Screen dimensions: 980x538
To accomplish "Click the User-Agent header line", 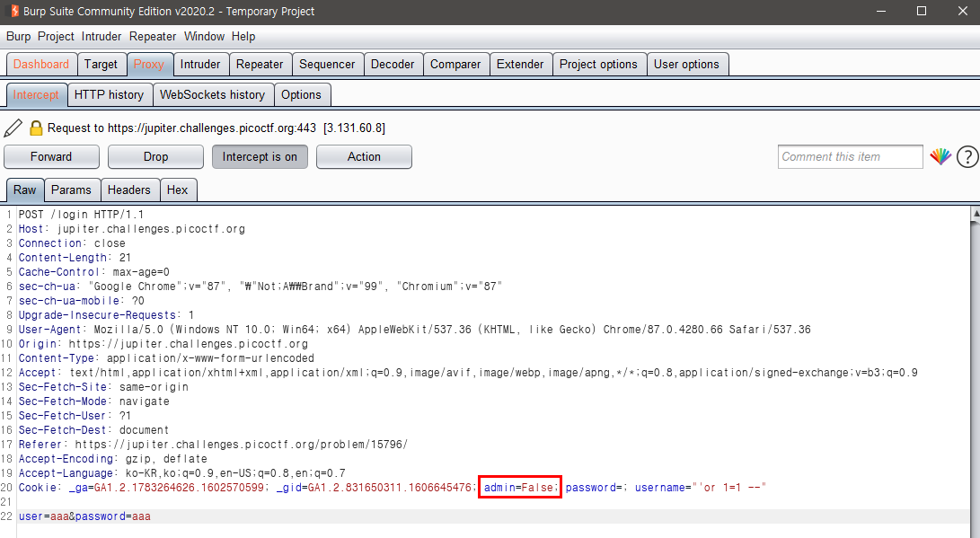I will click(x=414, y=330).
